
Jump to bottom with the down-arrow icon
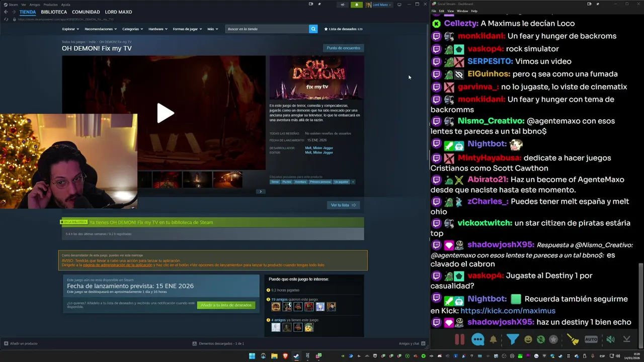point(626,339)
